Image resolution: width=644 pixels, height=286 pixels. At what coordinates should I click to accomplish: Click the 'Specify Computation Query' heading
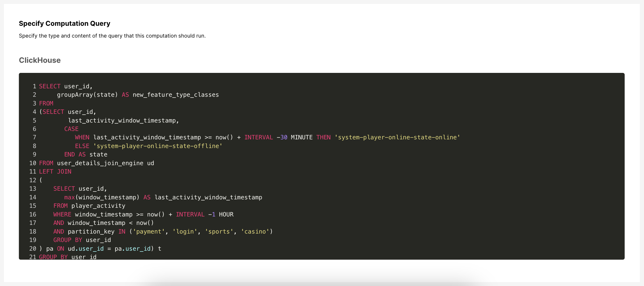(x=65, y=24)
